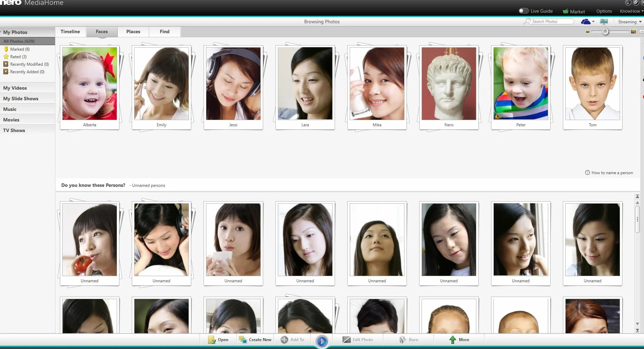This screenshot has height=349, width=644.
Task: Open the Lara face stack
Action: 305,88
